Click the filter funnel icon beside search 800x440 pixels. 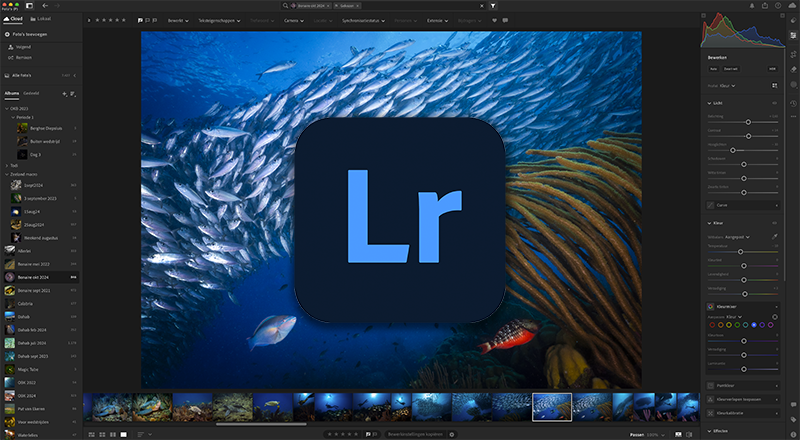493,6
